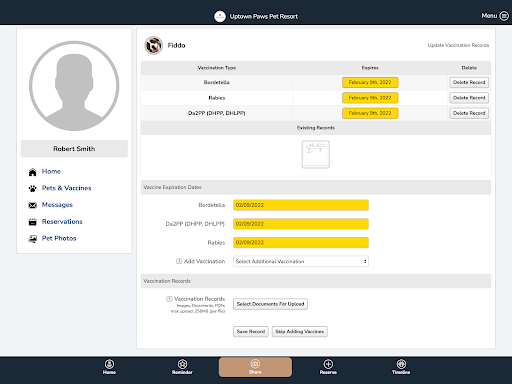Image resolution: width=512 pixels, height=384 pixels.
Task: Open the Reservations link
Action: [x=62, y=221]
